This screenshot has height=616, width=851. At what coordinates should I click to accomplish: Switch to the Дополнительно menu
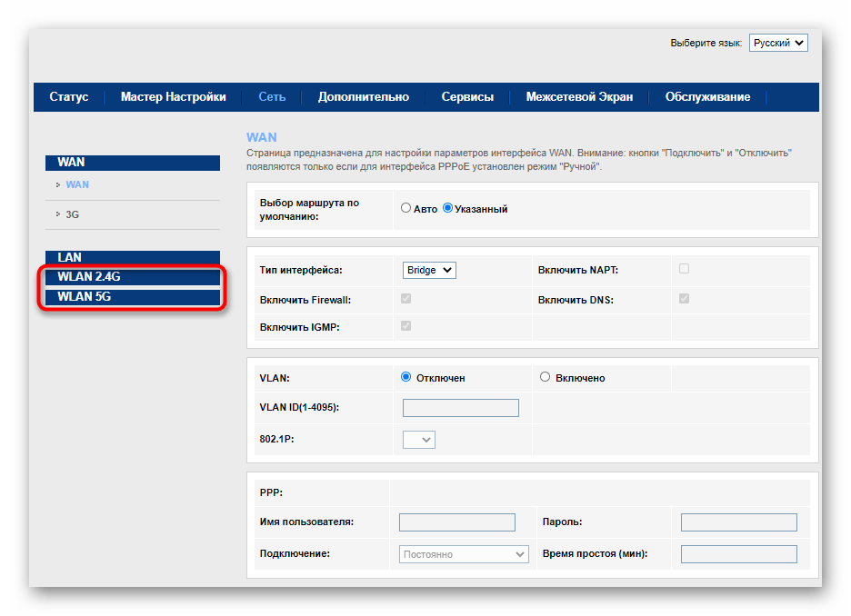363,97
